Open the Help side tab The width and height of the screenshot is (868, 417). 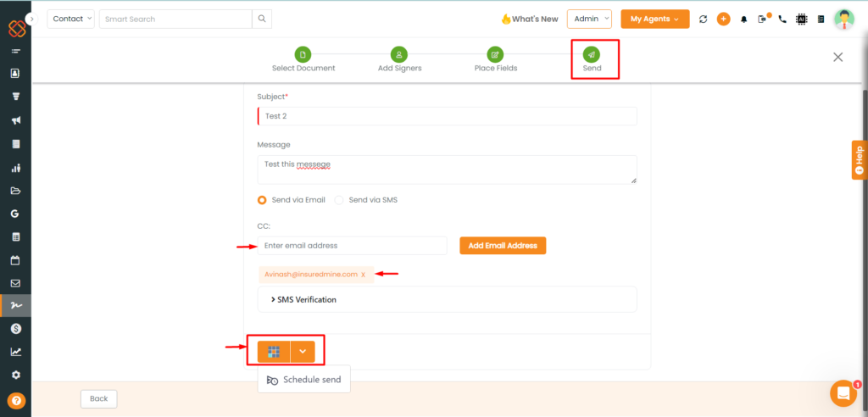pos(860,160)
